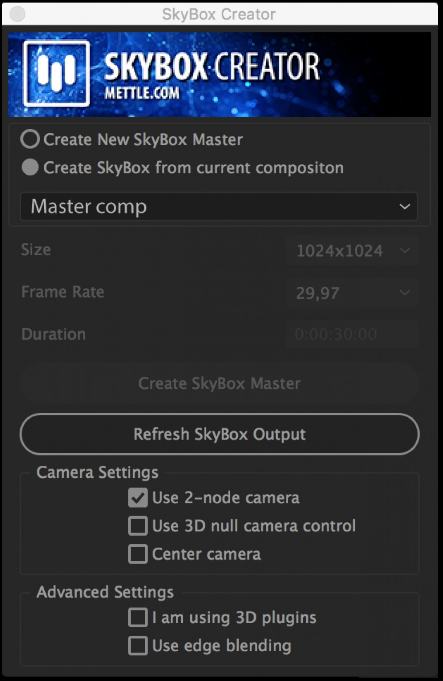Click the Mettle logo icon in banner
The height and width of the screenshot is (681, 443).
point(56,73)
